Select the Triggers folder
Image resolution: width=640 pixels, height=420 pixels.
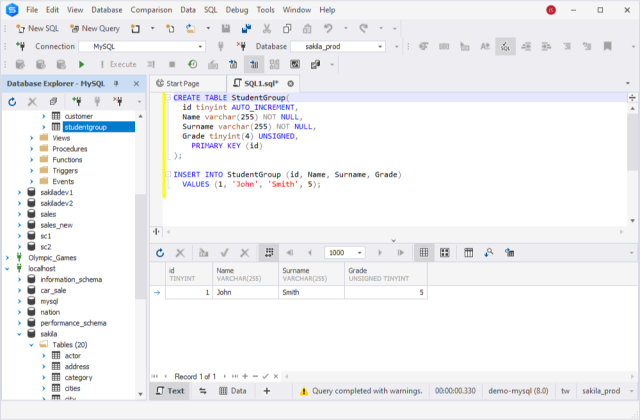point(65,171)
